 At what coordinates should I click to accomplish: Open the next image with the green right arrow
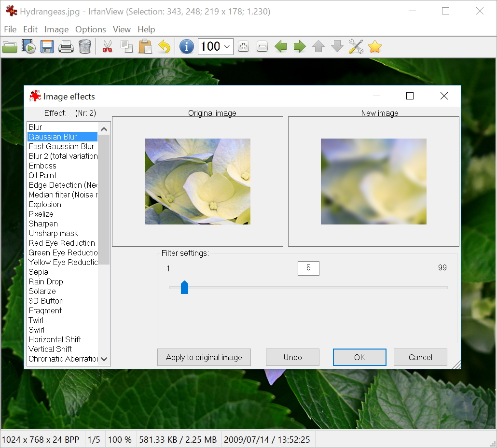pyautogui.click(x=300, y=46)
